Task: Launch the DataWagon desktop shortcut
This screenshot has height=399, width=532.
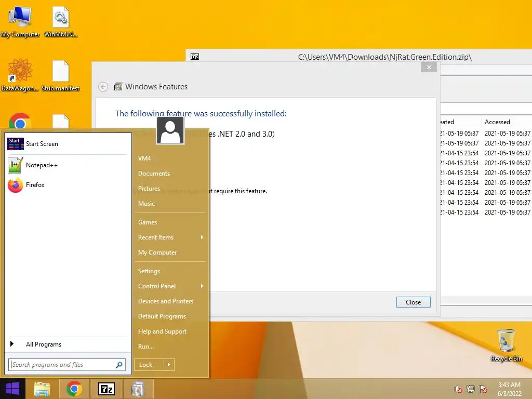Action: click(20, 75)
